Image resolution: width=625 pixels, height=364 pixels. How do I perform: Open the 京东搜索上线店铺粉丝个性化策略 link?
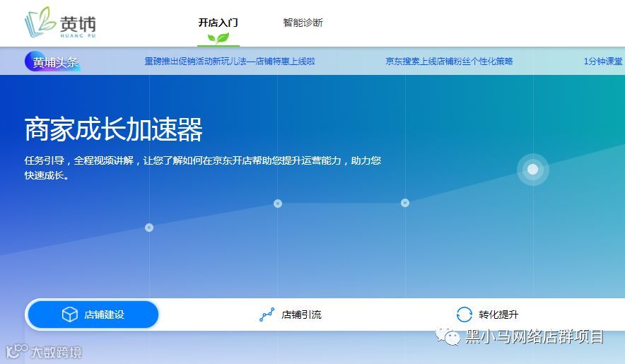pos(449,61)
